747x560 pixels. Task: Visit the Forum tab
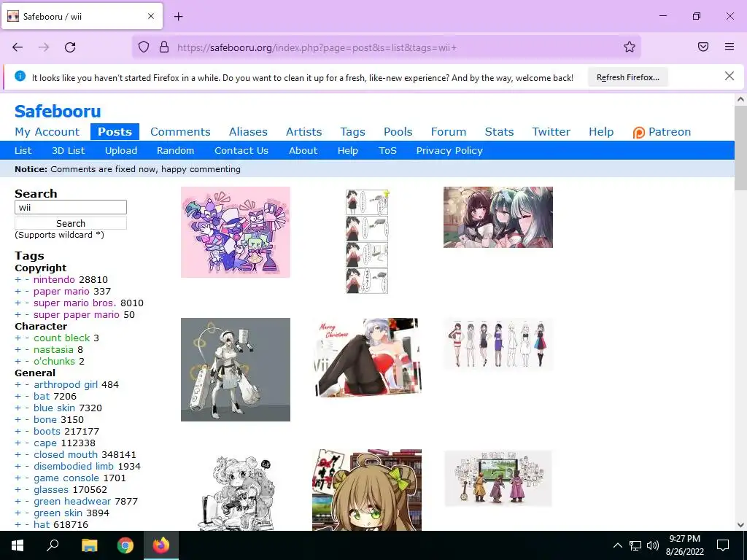[x=449, y=132]
